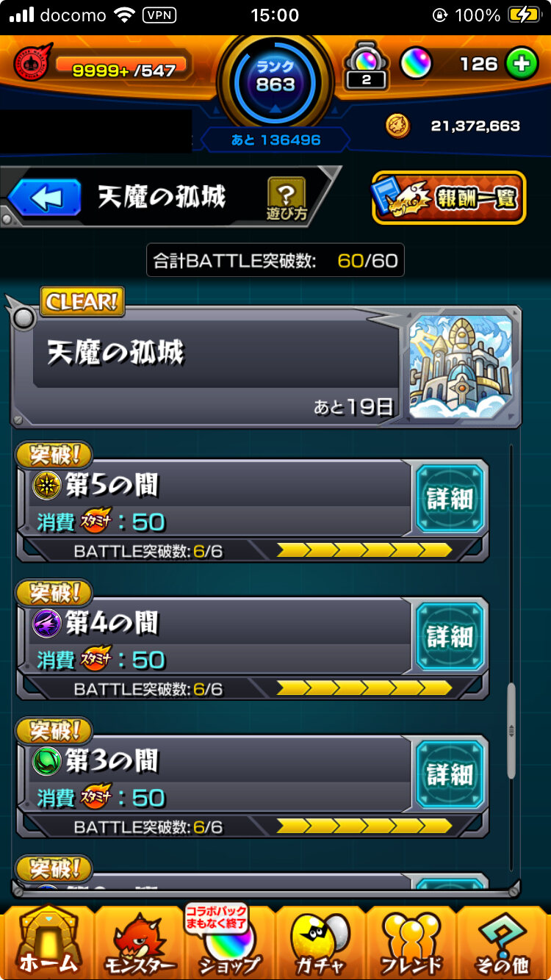The image size is (551, 980).
Task: Tap the 天魔の孤城 castle thumbnail
Action: pos(461,367)
